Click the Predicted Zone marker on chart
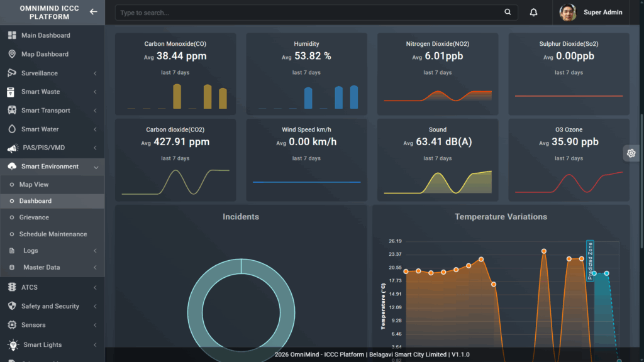The image size is (644, 362). (590, 260)
